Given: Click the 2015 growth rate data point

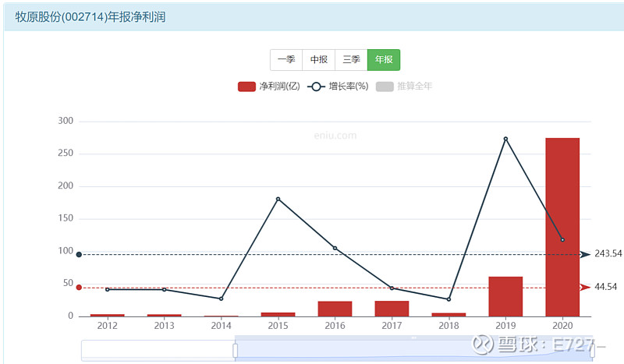Looking at the screenshot, I should pos(278,199).
